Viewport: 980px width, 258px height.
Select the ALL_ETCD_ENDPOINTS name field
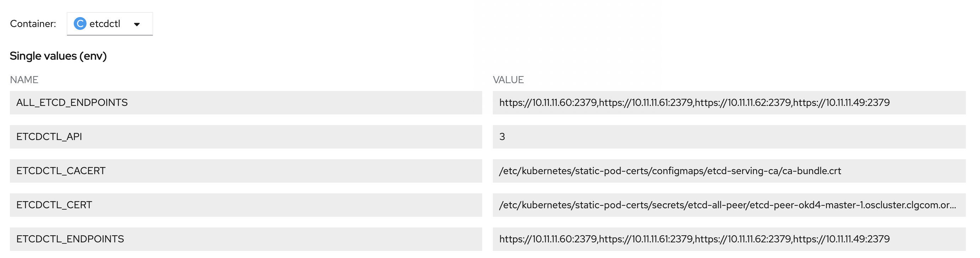point(246,102)
